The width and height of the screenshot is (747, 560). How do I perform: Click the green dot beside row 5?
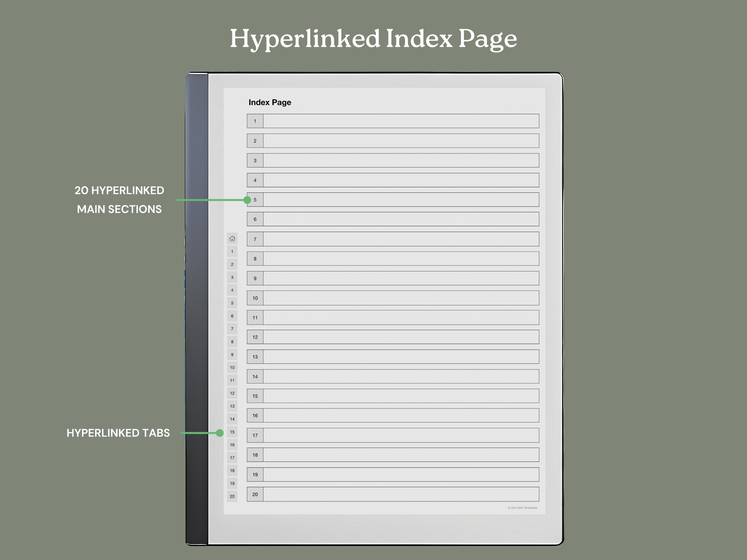[x=247, y=200]
